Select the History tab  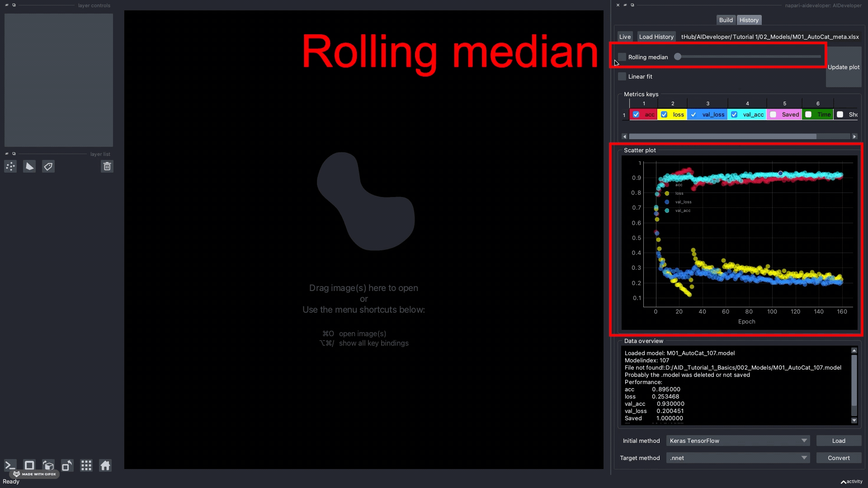point(749,20)
